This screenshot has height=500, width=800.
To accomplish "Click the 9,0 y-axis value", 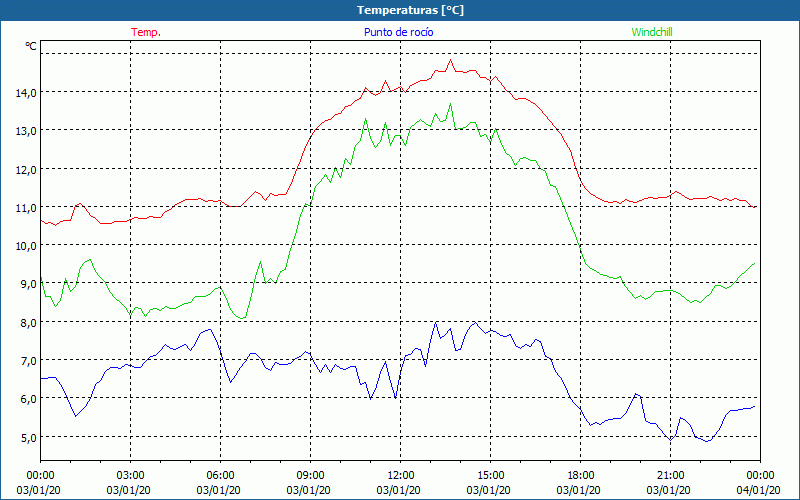I will pyautogui.click(x=29, y=284).
